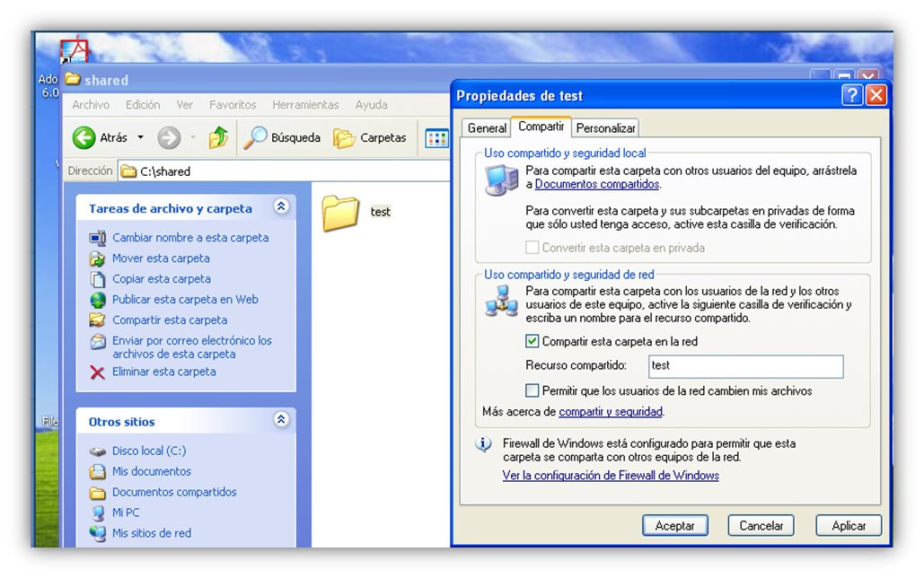The image size is (924, 578).
Task: Click the Recurso compartido text field
Action: (x=745, y=366)
